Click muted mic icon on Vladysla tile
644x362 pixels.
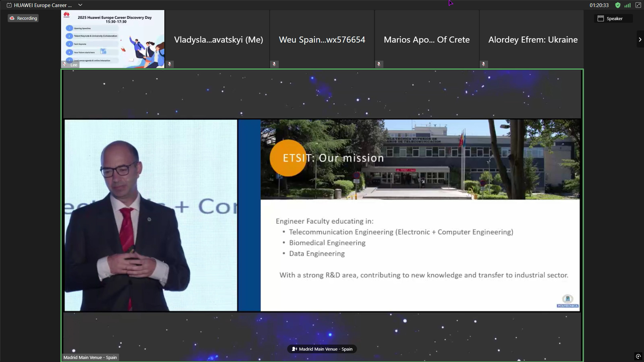[x=170, y=64]
